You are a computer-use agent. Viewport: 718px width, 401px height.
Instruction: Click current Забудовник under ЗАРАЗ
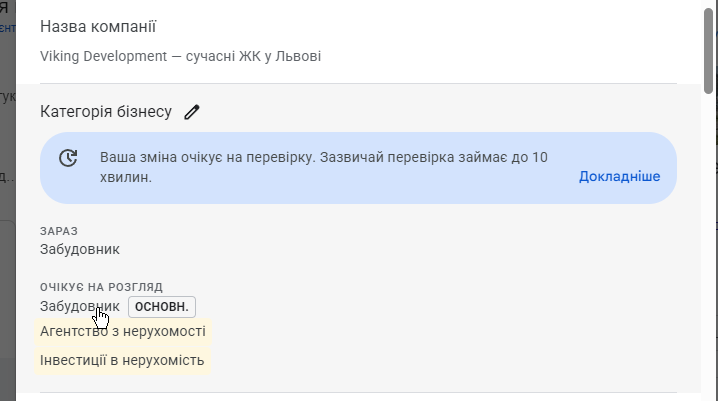pyautogui.click(x=80, y=249)
